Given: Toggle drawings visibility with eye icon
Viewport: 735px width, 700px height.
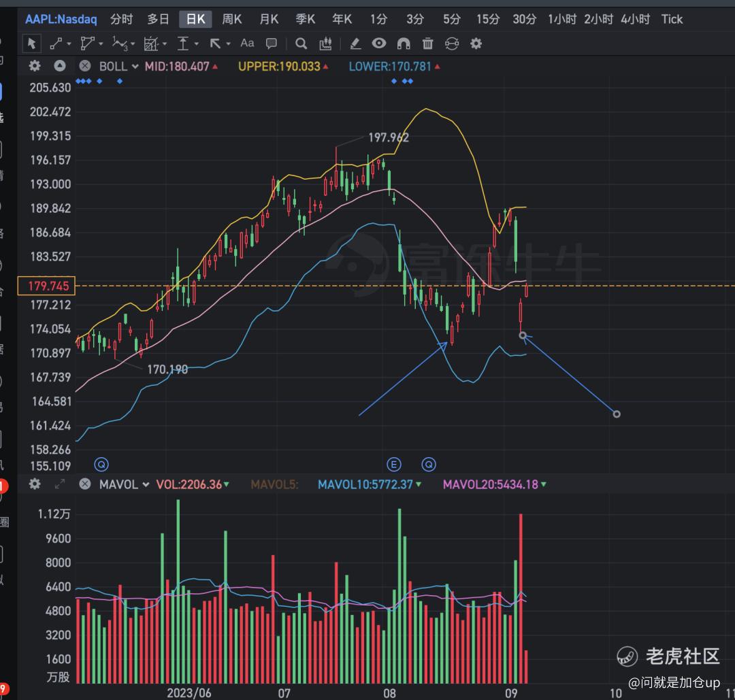Looking at the screenshot, I should click(379, 43).
